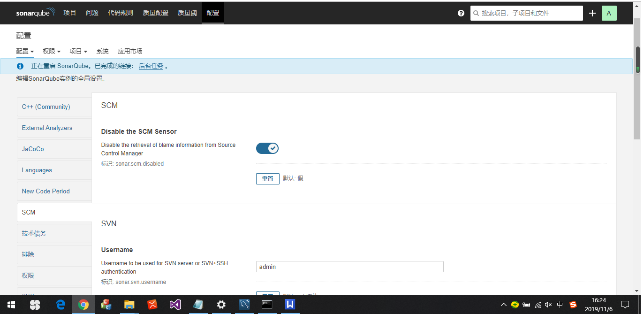Open the 问题 top navigation item
644x314 pixels.
click(92, 13)
